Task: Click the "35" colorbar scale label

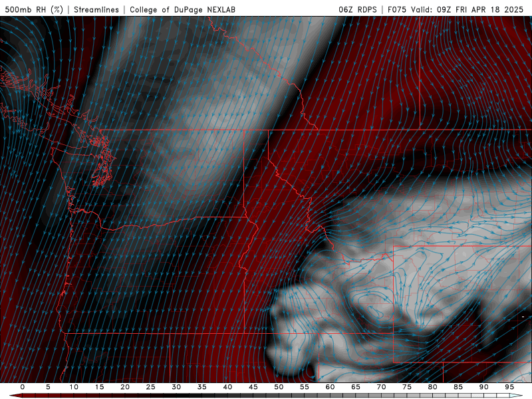Action: tap(202, 387)
